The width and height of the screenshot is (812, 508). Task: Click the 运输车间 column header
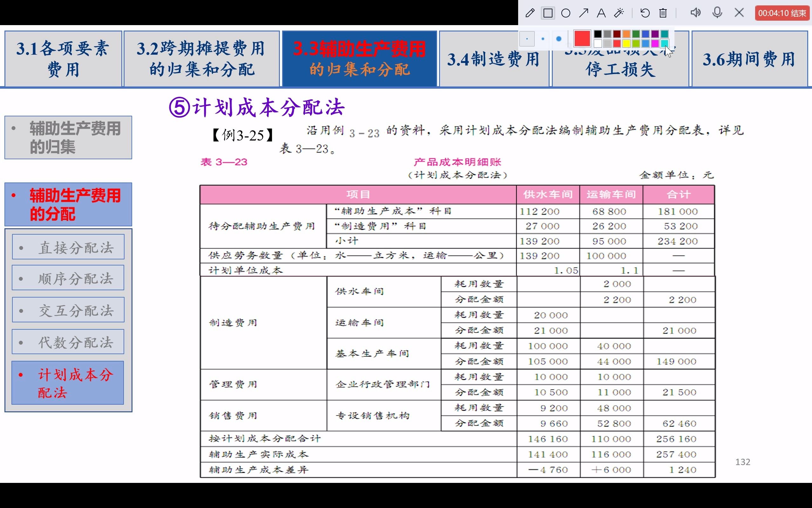[x=611, y=195]
